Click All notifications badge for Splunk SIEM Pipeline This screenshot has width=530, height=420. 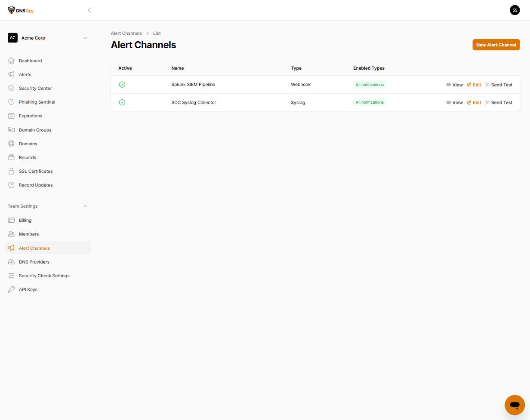(x=370, y=85)
